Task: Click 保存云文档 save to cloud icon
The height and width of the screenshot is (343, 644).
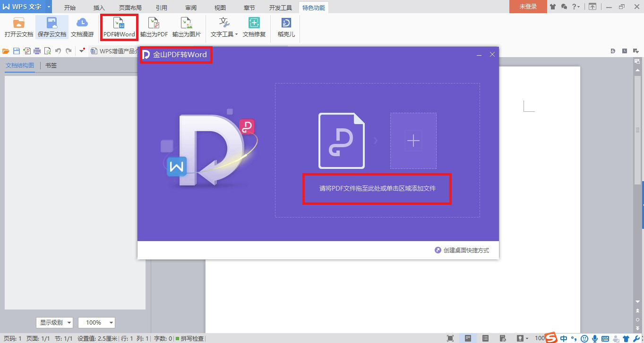Action: 52,27
